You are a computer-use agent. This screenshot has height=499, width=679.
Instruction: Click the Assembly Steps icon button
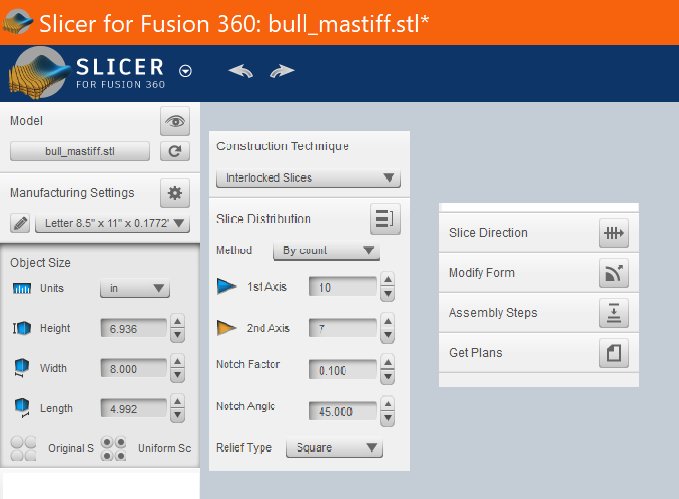point(614,313)
